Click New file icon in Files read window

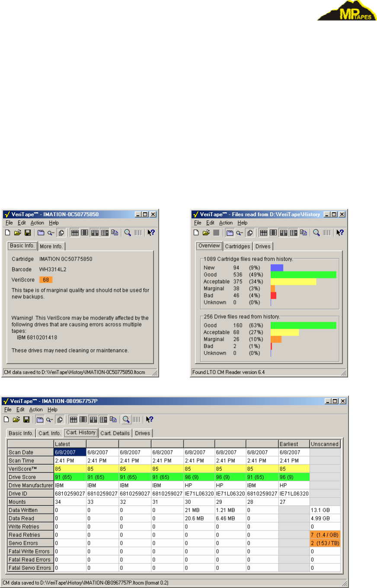click(x=197, y=232)
